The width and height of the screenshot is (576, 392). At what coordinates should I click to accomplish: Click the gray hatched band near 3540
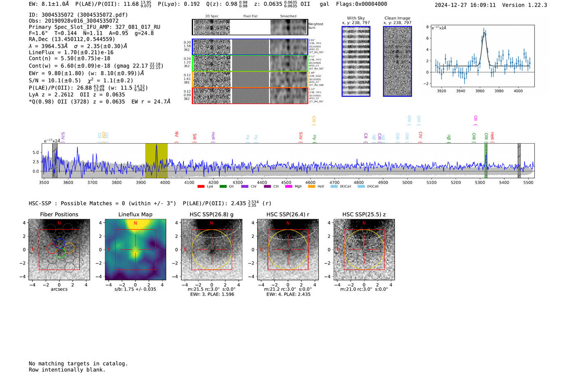click(x=55, y=160)
